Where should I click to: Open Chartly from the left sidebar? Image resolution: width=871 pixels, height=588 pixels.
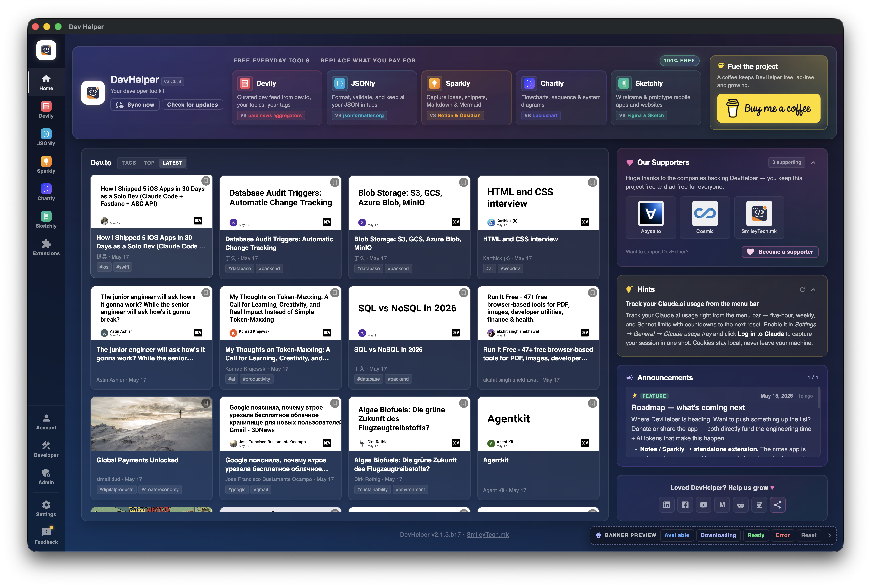(46, 192)
